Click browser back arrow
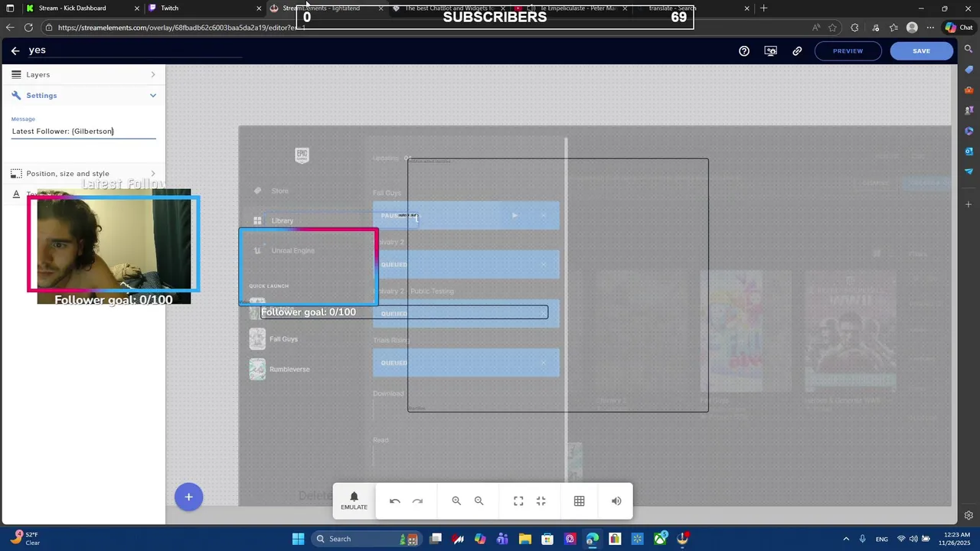The image size is (980, 551). (x=10, y=28)
